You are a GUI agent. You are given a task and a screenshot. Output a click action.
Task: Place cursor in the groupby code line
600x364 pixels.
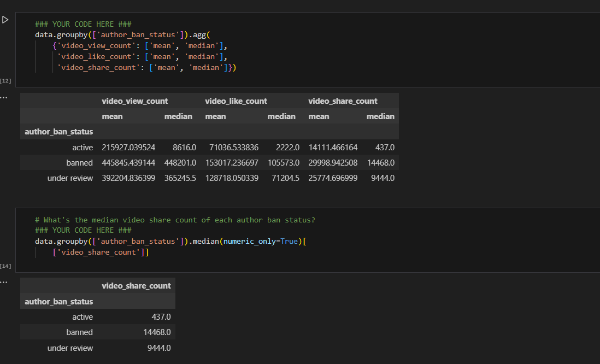pyautogui.click(x=109, y=34)
